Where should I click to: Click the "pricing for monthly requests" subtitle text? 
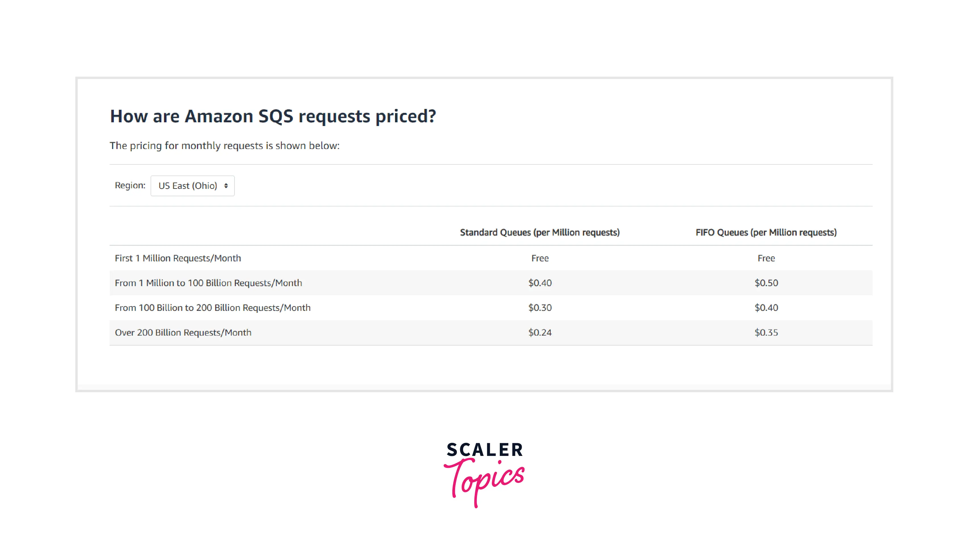[224, 146]
